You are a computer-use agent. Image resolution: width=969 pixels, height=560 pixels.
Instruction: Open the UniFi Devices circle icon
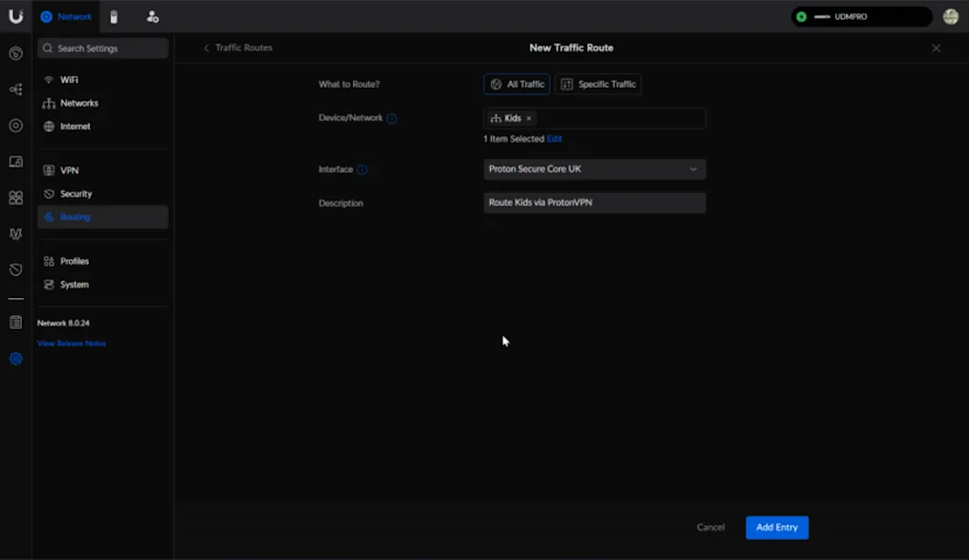(16, 126)
